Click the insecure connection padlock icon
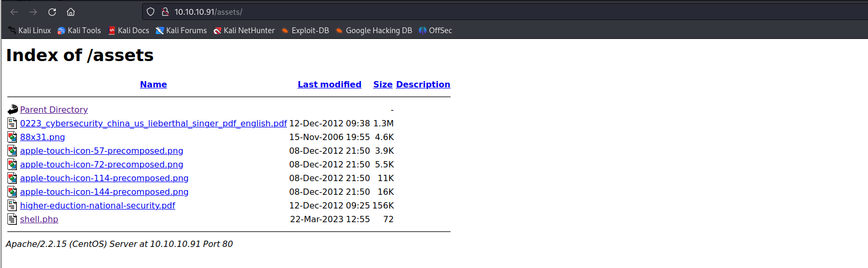 pyautogui.click(x=165, y=12)
